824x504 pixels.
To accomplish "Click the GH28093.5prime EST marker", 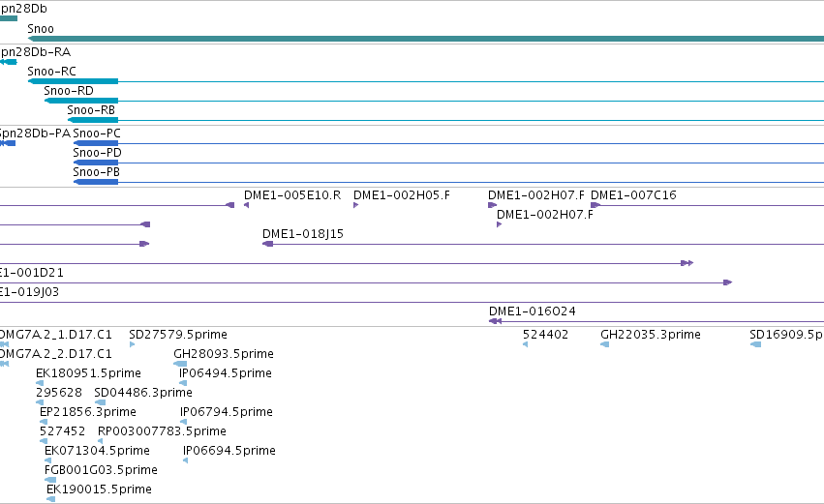I will click(180, 364).
